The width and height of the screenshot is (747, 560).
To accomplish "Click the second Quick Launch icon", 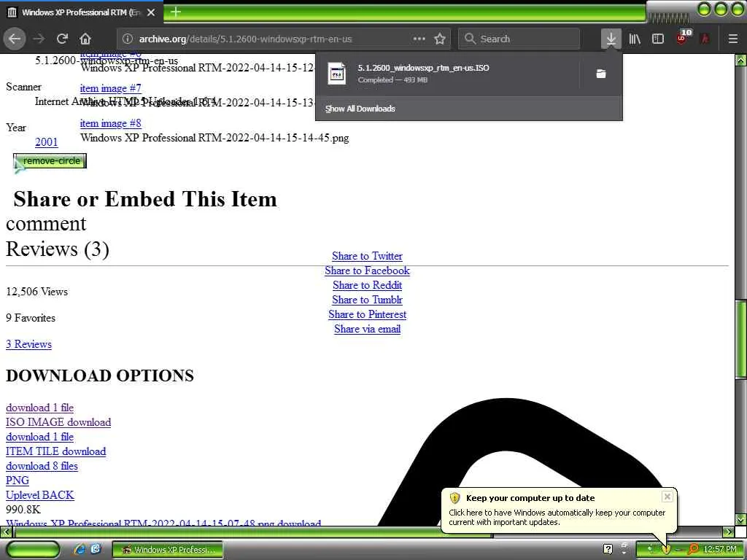I will 96,549.
